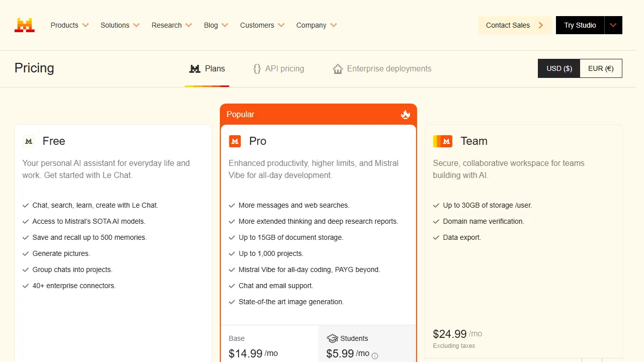This screenshot has height=362, width=644.
Task: Select the Students pricing option
Action: [367, 344]
